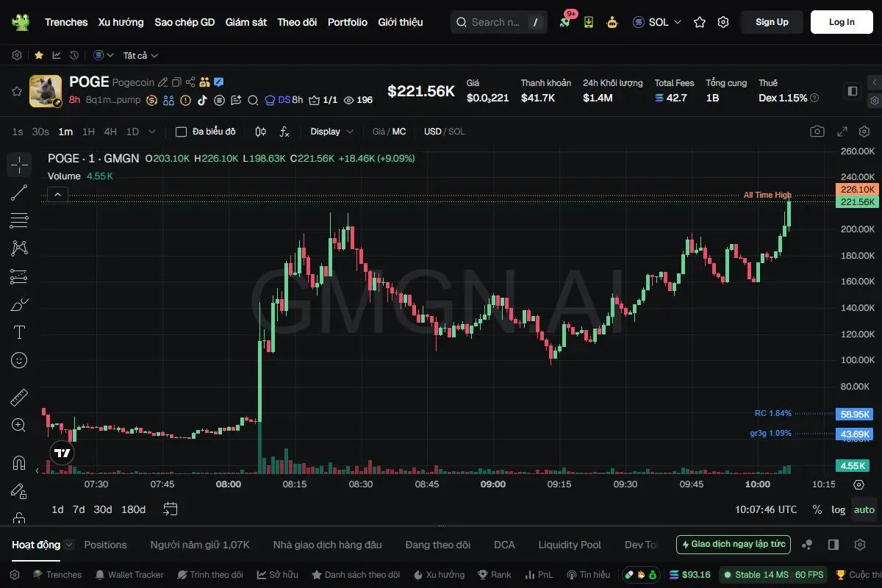Viewport: 882px width, 588px height.
Task: Switch chart currency to SOL
Action: [x=457, y=132]
